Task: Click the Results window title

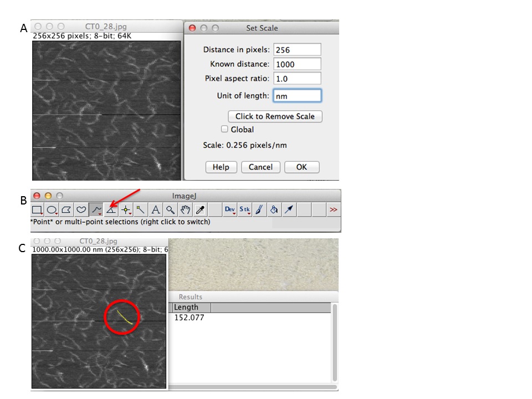Action: 190,297
